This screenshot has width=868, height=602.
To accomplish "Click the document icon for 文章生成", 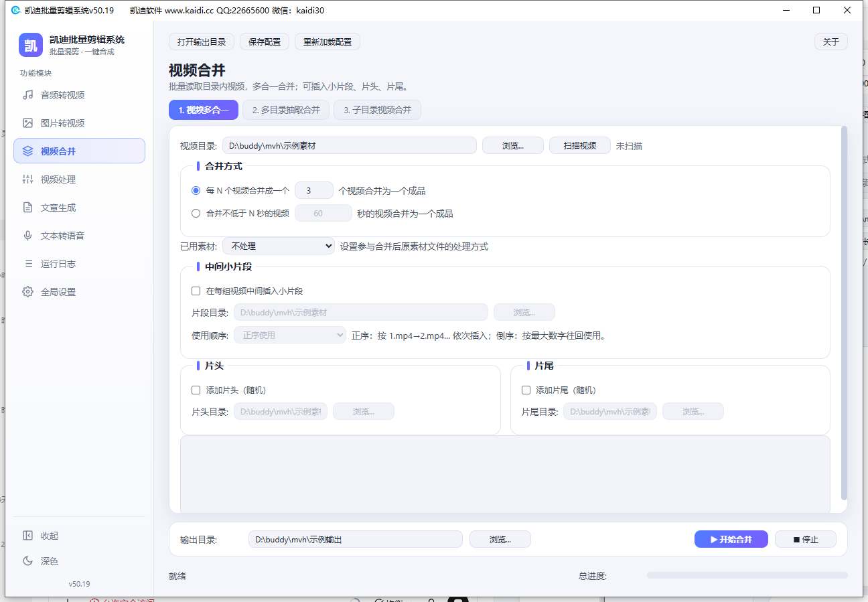I will click(28, 208).
